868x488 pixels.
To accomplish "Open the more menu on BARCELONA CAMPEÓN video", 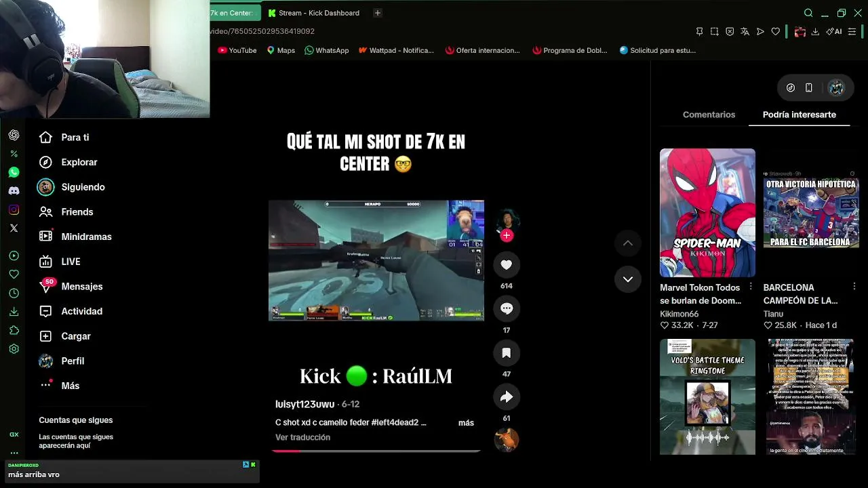I will pos(854,287).
